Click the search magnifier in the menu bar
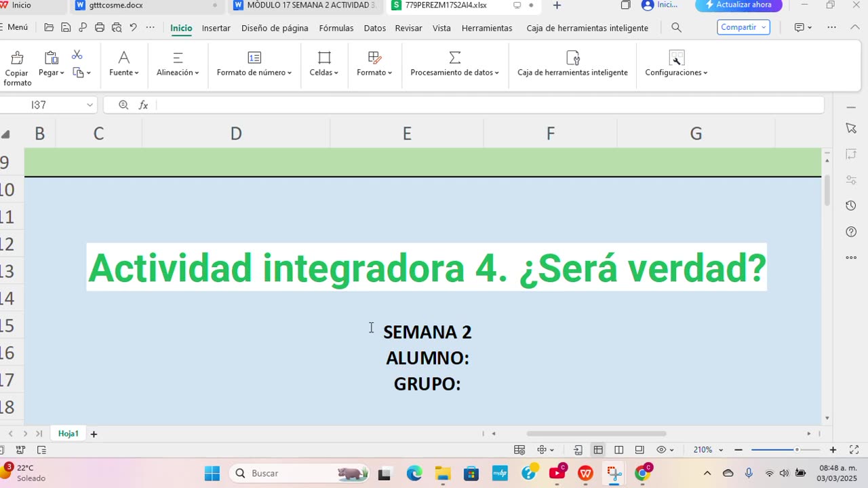The image size is (868, 488). point(676,28)
